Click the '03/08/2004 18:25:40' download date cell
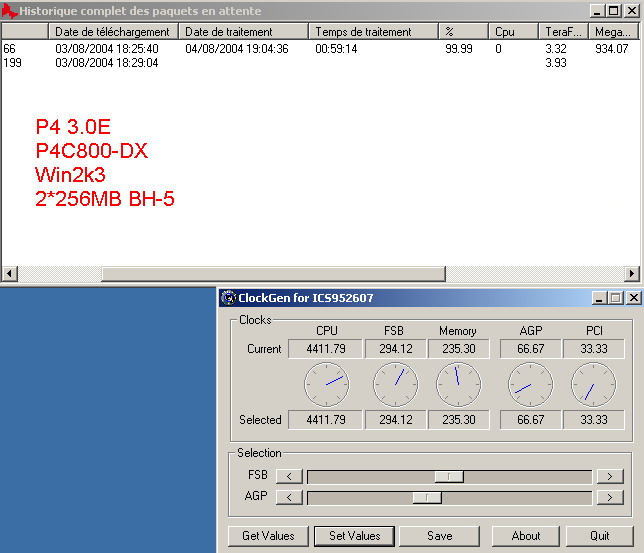 [107, 48]
